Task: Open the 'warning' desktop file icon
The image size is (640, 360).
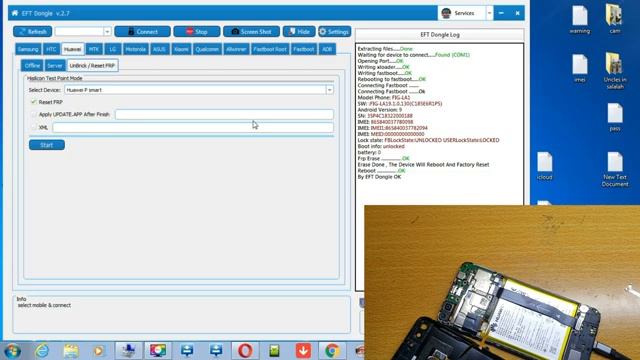Action: tap(580, 20)
